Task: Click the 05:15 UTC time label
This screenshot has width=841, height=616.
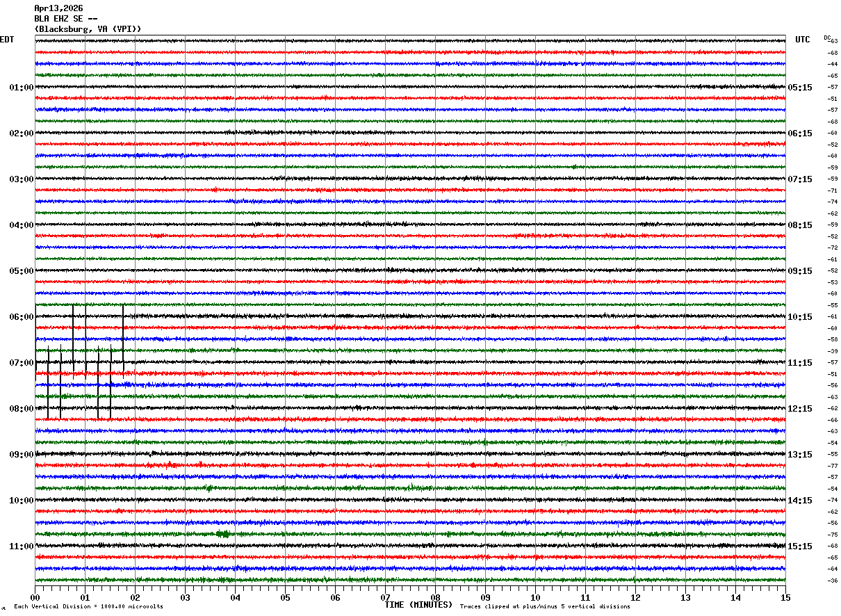Action: click(800, 88)
